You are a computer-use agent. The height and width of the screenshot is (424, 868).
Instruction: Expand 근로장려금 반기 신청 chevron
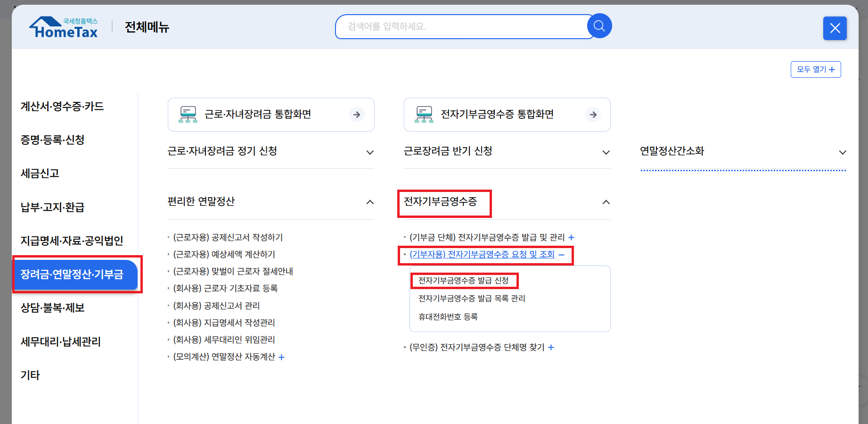[x=606, y=152]
